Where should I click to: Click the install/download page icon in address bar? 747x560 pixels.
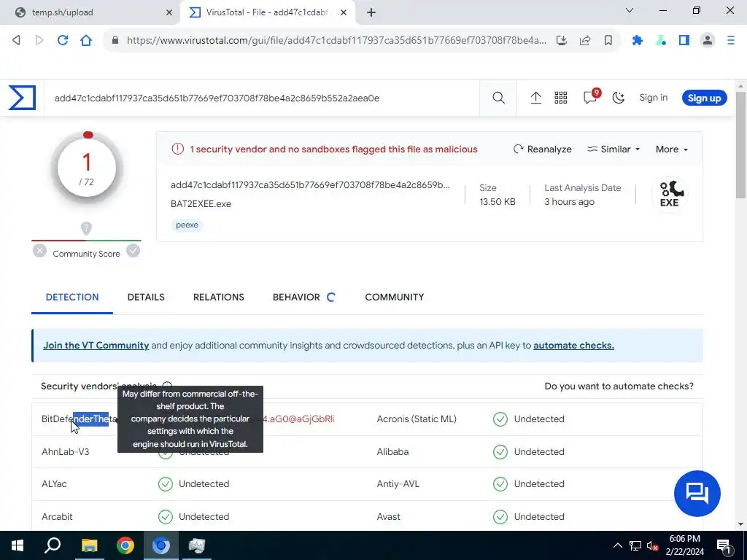coord(562,41)
